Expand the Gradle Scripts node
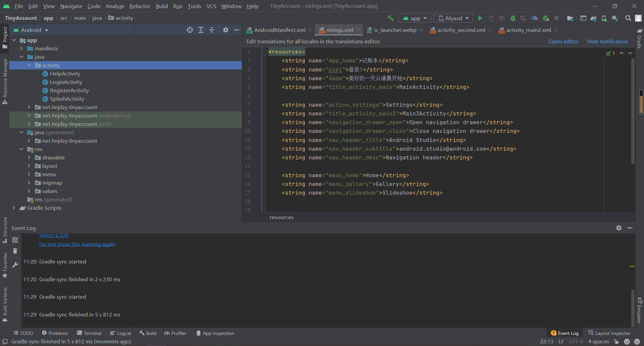Screen dimensions: 644x346 pyautogui.click(x=14, y=208)
